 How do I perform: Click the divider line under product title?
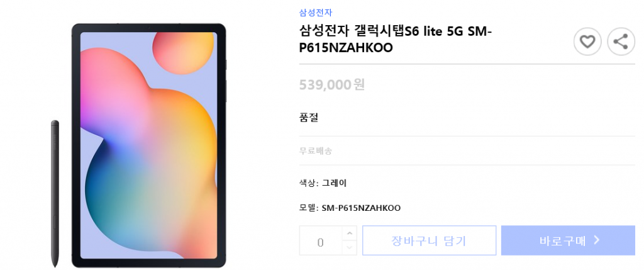pos(467,64)
